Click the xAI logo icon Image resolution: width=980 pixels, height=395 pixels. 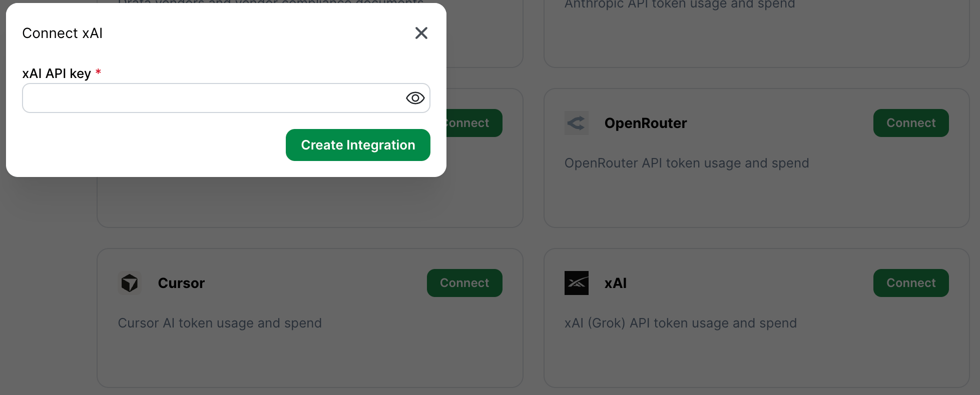[x=577, y=283]
